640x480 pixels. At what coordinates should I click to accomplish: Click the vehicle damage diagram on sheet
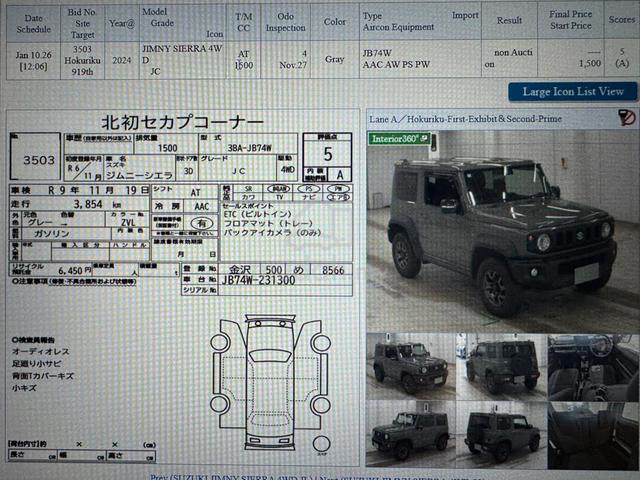(270, 382)
